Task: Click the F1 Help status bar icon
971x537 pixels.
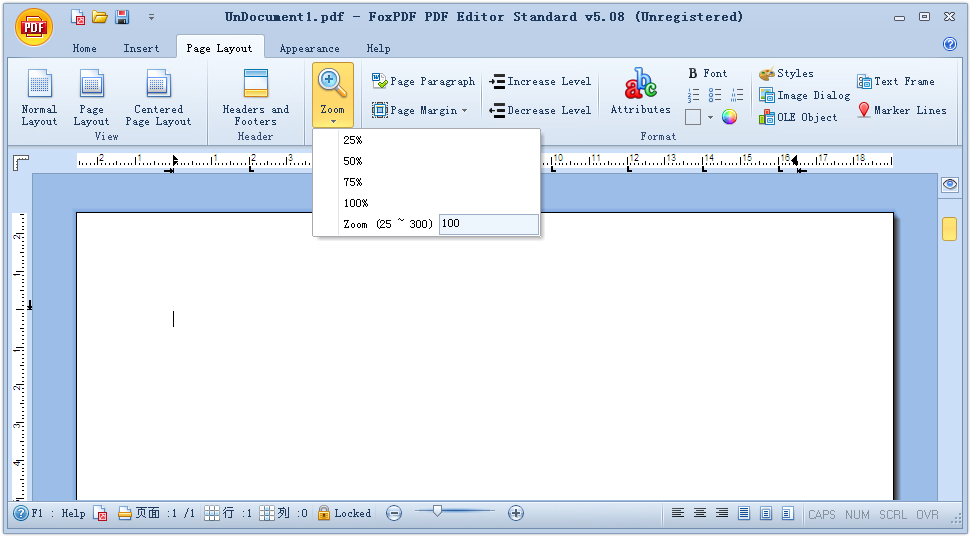Action: (21, 513)
